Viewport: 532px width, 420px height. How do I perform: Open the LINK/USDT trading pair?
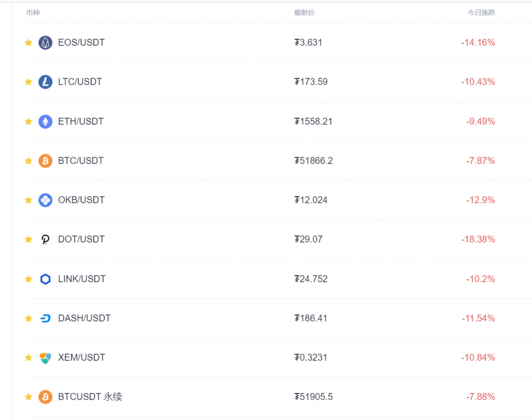click(82, 279)
